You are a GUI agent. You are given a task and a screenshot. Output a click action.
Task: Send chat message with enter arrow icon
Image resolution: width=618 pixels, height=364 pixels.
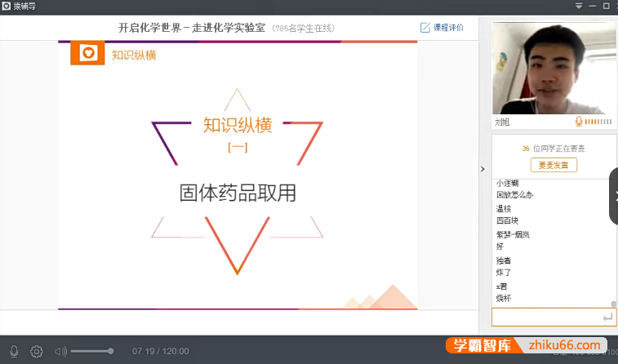pos(608,317)
